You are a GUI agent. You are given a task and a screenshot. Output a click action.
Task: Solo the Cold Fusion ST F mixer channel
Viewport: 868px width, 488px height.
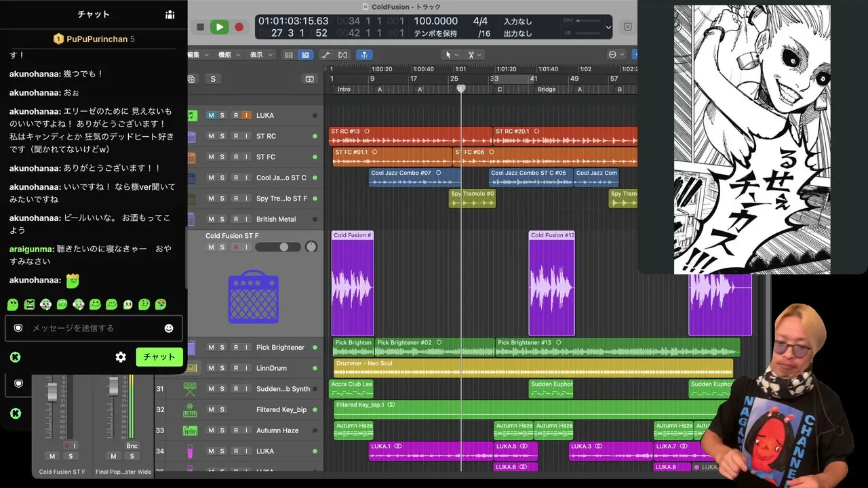(x=70, y=456)
